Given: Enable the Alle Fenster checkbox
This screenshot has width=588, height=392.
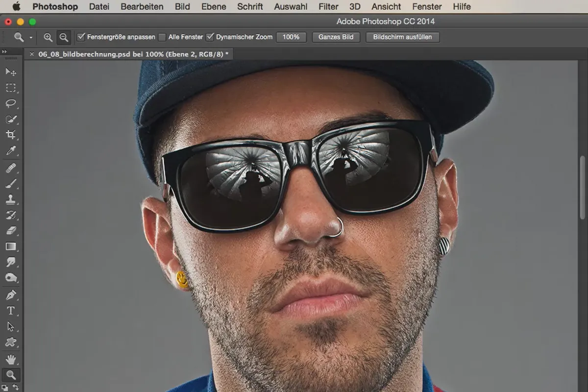Looking at the screenshot, I should point(163,37).
